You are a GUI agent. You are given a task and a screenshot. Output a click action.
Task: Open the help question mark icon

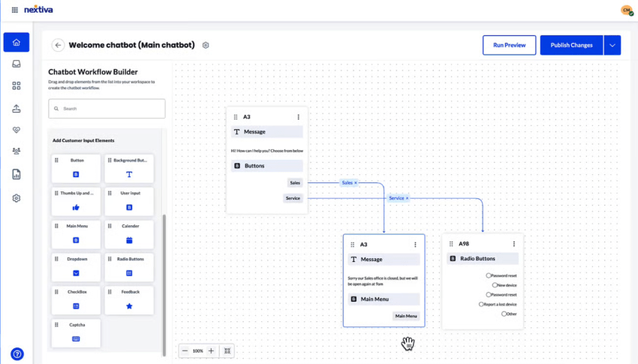(17, 353)
